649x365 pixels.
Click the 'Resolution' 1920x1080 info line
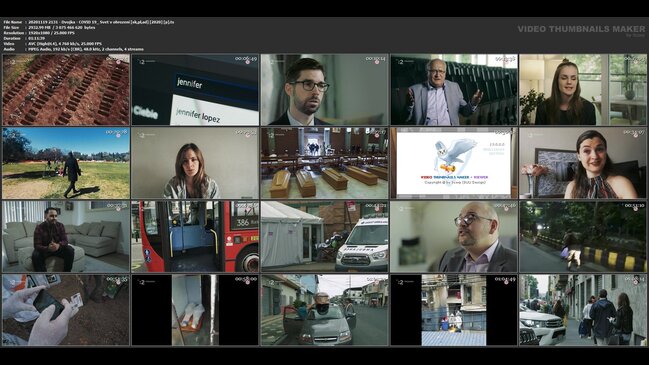point(39,33)
